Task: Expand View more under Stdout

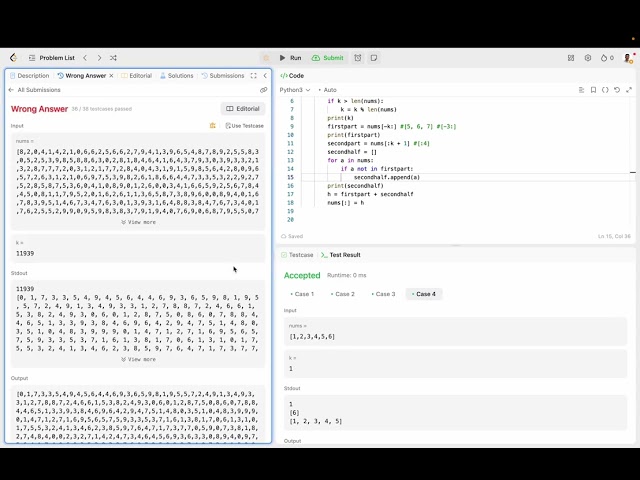Action: pyautogui.click(x=138, y=359)
